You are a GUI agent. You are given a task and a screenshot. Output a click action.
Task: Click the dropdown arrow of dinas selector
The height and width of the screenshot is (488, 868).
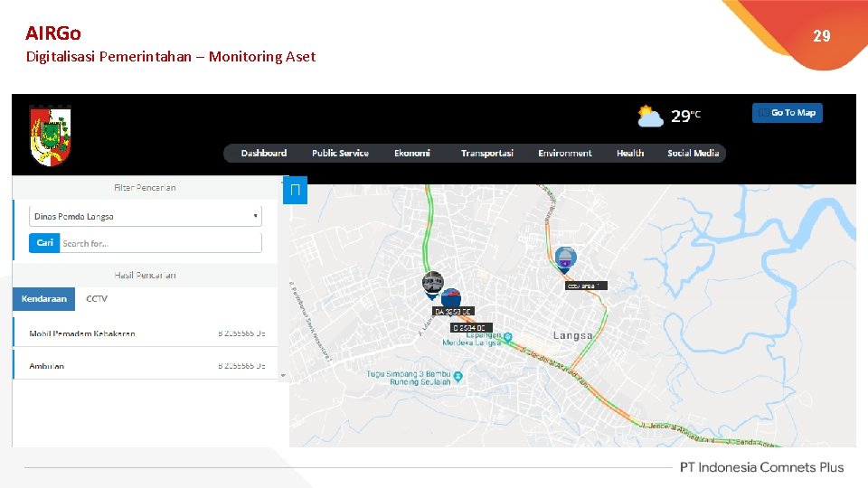[255, 216]
